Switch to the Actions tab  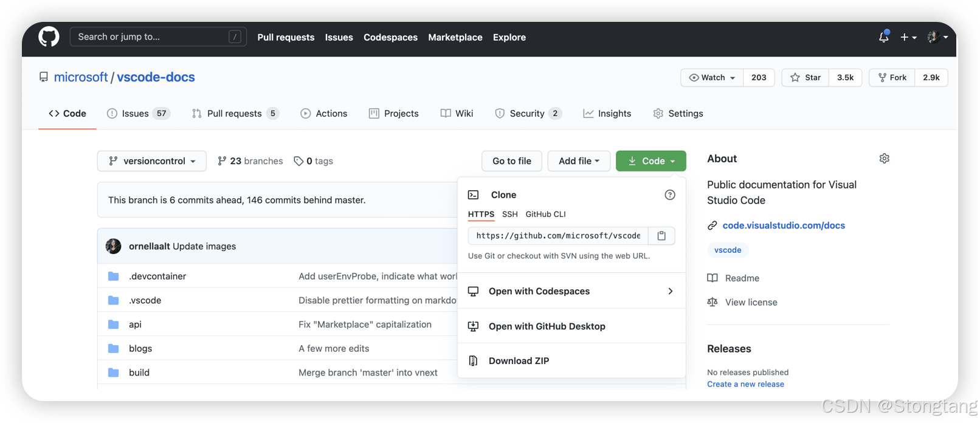click(324, 113)
